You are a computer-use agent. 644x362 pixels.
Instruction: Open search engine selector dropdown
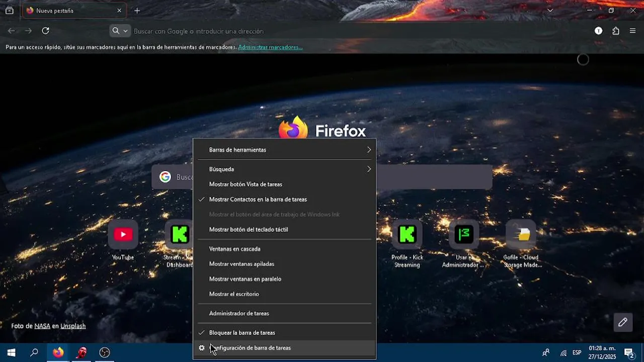(120, 31)
